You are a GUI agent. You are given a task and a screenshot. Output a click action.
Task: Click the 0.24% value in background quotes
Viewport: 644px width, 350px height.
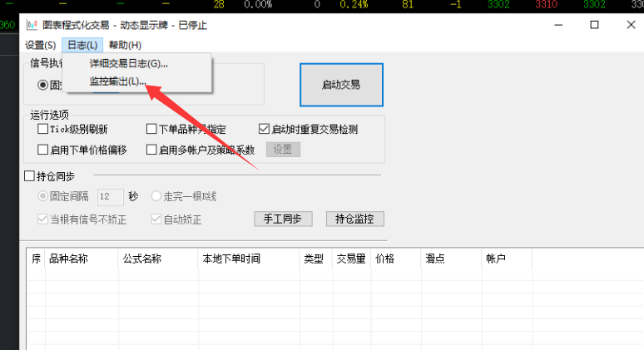pyautogui.click(x=354, y=4)
